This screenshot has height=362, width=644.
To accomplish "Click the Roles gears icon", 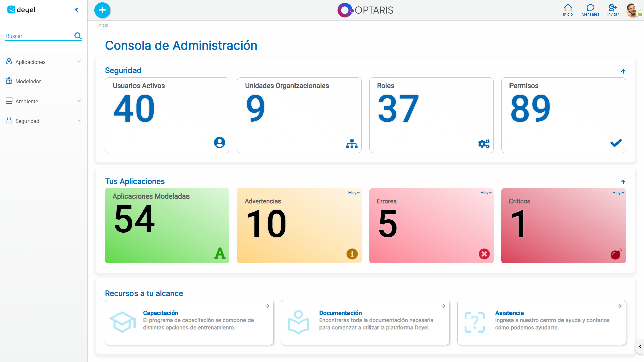I will tap(484, 144).
